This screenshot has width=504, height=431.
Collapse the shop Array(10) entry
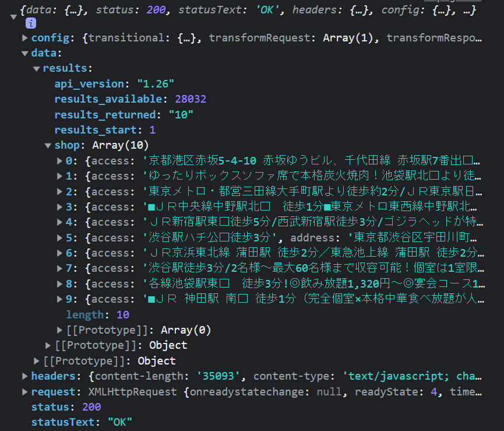48,145
